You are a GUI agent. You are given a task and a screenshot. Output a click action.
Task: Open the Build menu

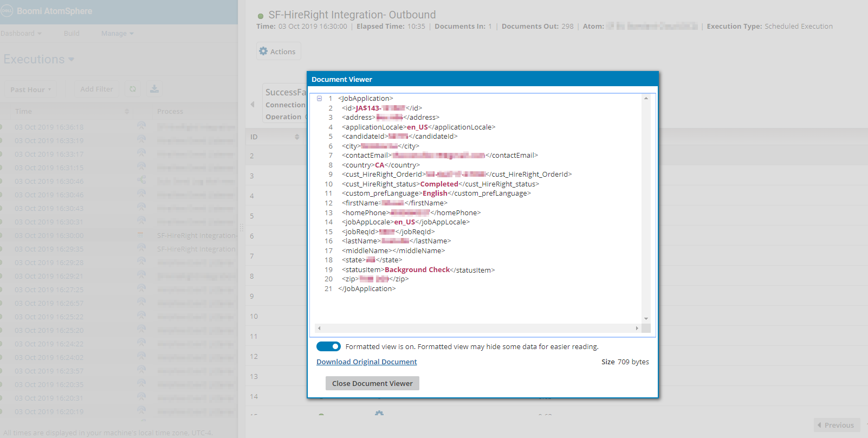[x=72, y=34]
